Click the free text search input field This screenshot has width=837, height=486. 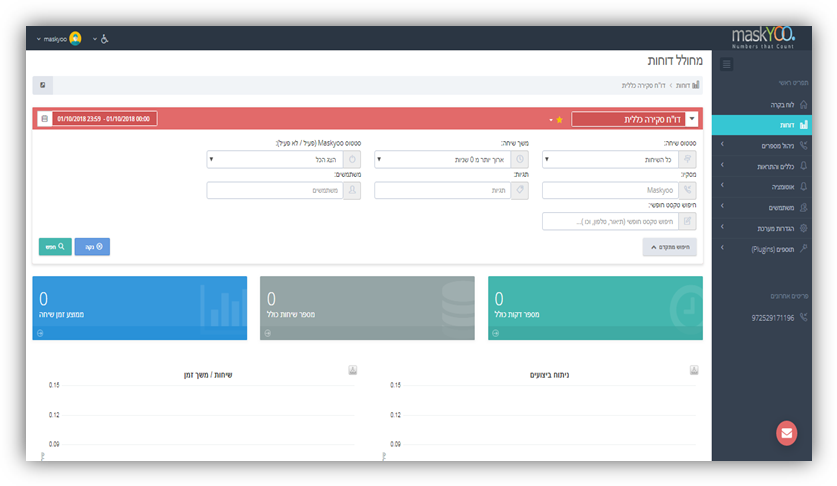click(610, 221)
